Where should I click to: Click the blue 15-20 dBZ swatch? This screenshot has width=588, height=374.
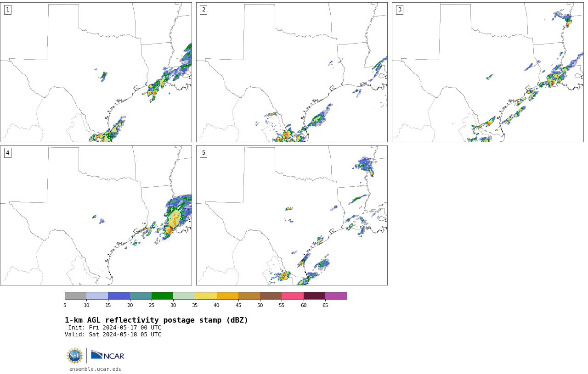pos(119,296)
